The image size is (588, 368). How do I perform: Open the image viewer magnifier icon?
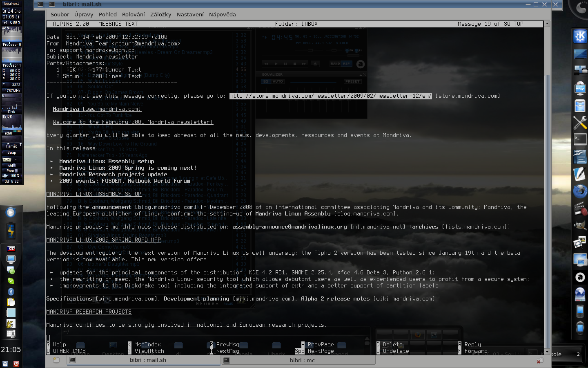click(x=580, y=242)
